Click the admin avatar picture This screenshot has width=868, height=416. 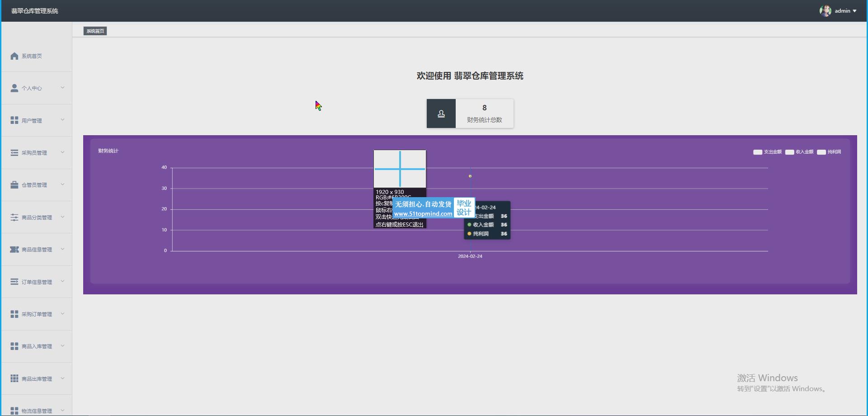coord(826,11)
